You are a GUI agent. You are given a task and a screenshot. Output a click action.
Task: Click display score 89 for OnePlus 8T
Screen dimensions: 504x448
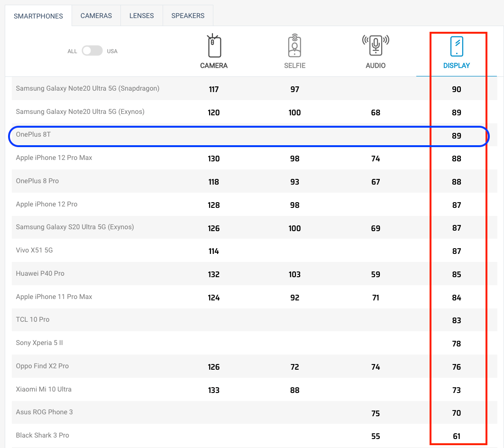coord(457,136)
